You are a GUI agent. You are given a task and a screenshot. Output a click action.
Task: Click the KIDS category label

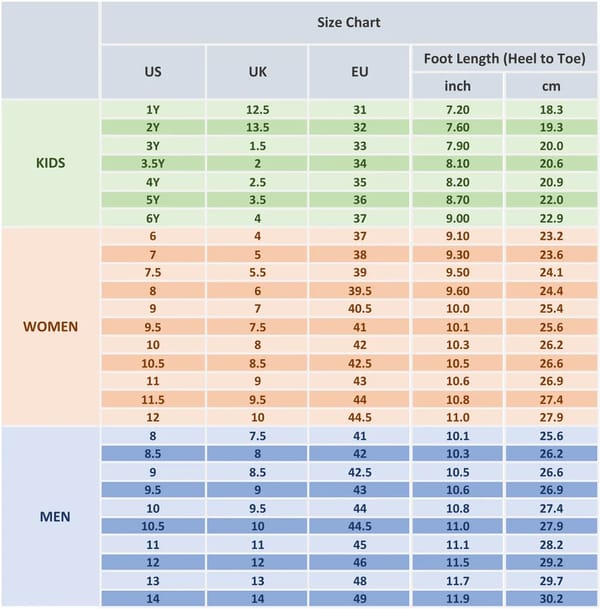click(50, 163)
